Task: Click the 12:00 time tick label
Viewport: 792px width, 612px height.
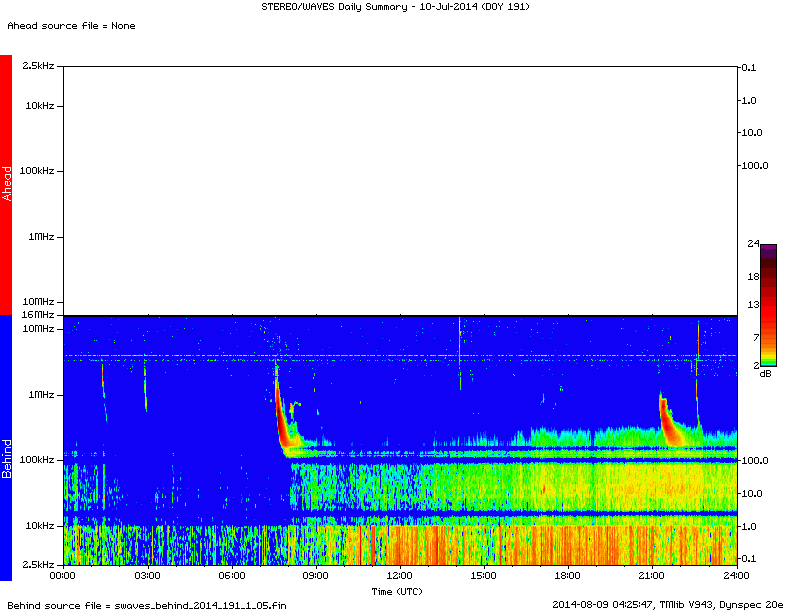Action: pyautogui.click(x=400, y=575)
